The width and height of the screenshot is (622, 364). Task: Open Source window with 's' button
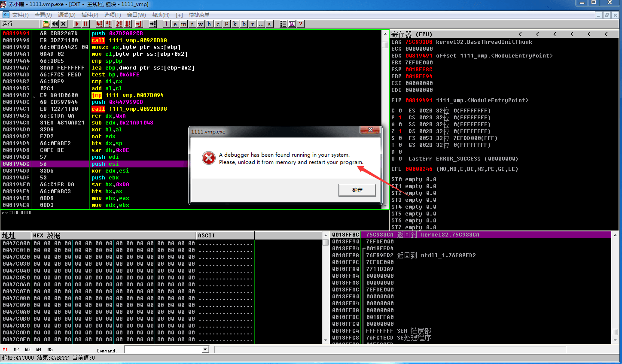coord(270,24)
